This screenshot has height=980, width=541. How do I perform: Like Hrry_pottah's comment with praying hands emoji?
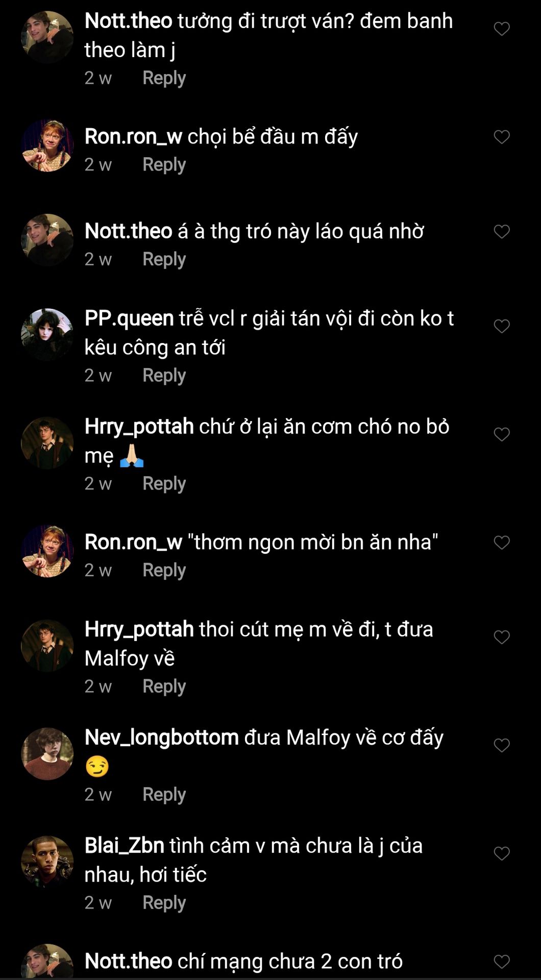[502, 434]
